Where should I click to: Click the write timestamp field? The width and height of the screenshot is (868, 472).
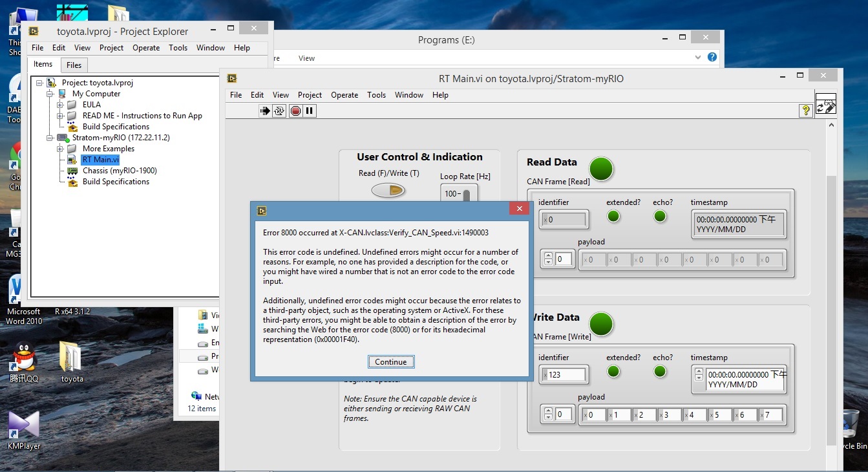744,380
